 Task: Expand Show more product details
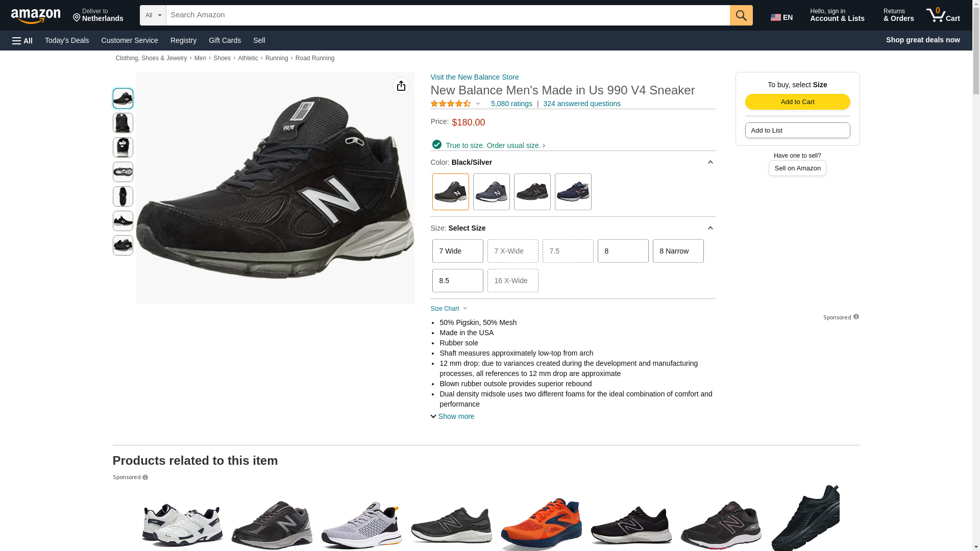(x=452, y=416)
